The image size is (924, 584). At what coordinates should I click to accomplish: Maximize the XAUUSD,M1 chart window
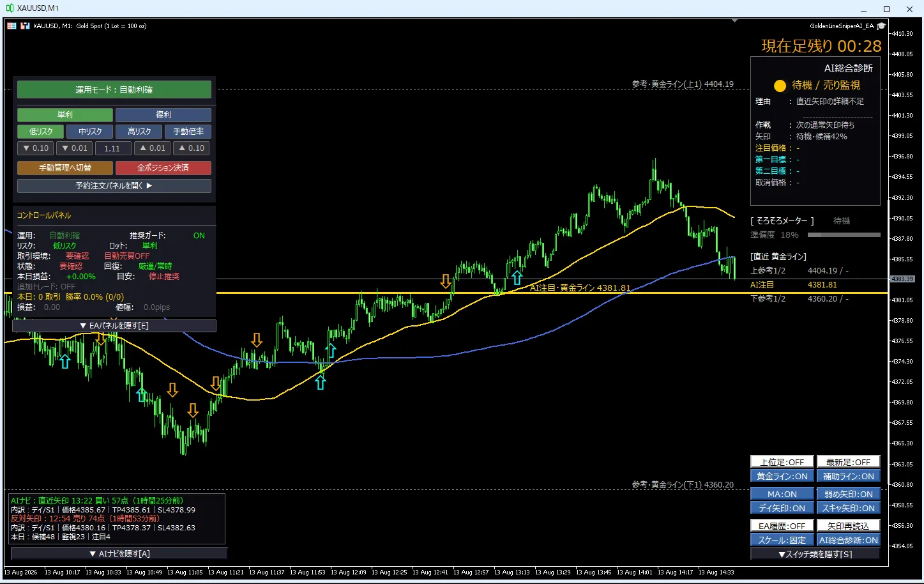(886, 9)
